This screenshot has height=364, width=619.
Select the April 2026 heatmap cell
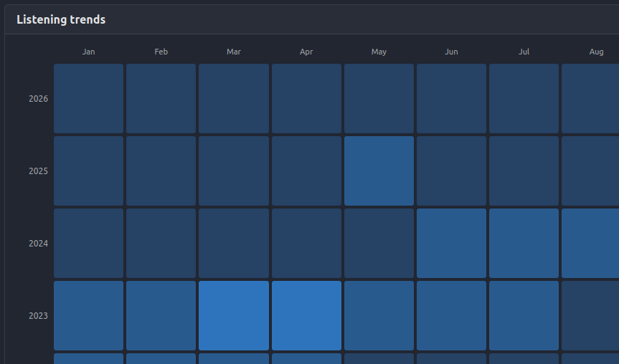pos(306,99)
